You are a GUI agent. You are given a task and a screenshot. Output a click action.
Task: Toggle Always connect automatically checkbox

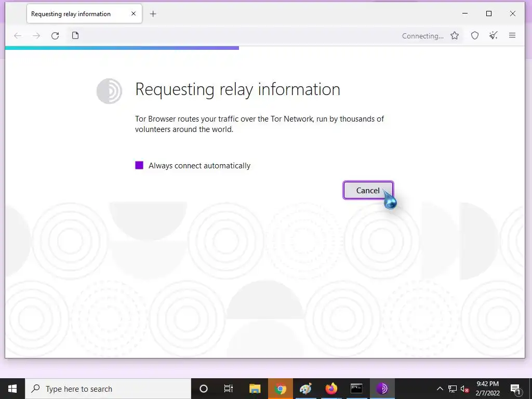(x=139, y=165)
